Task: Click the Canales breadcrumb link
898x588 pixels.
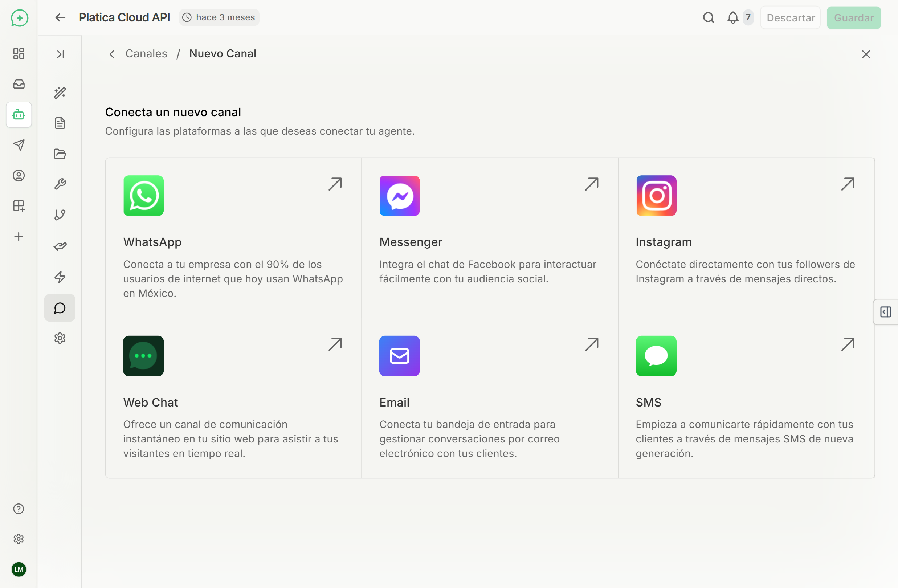Action: click(146, 54)
